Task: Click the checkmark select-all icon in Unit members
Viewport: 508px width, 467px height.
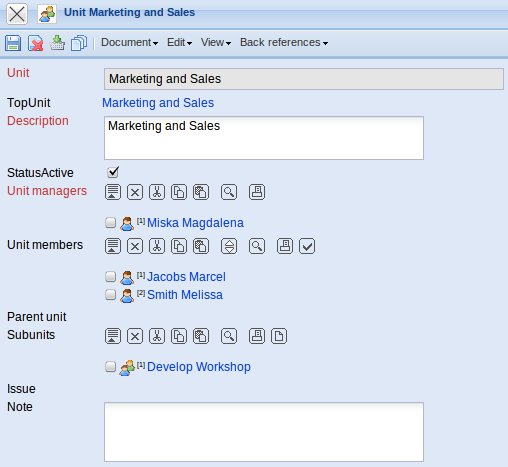Action: click(307, 246)
